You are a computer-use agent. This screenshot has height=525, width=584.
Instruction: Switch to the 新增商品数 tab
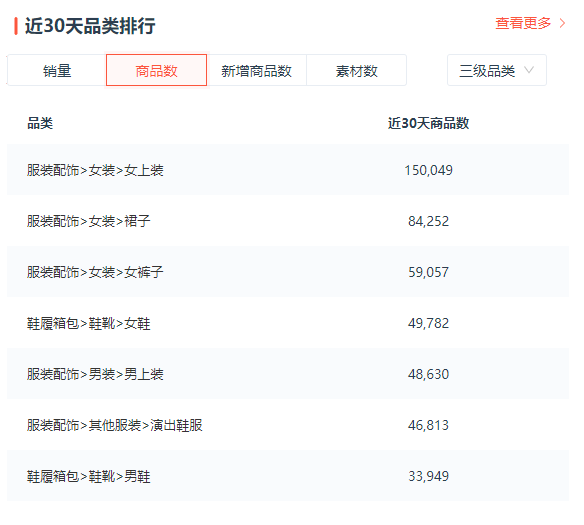tap(256, 70)
